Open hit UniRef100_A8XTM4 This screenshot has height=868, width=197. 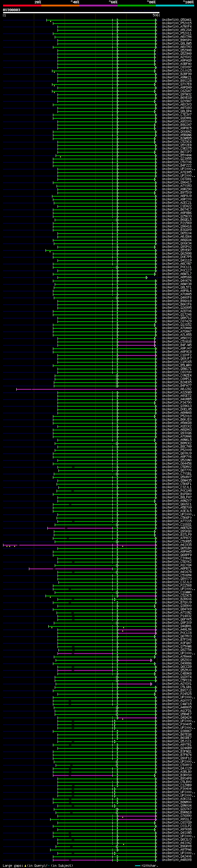click(x=176, y=37)
